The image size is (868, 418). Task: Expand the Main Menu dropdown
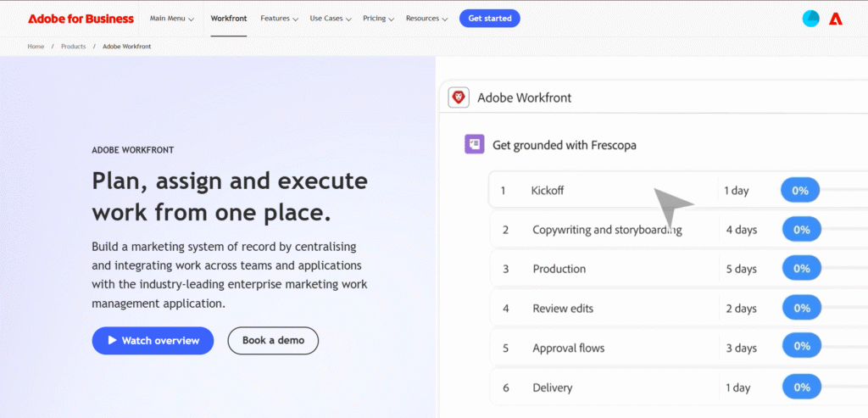(172, 19)
